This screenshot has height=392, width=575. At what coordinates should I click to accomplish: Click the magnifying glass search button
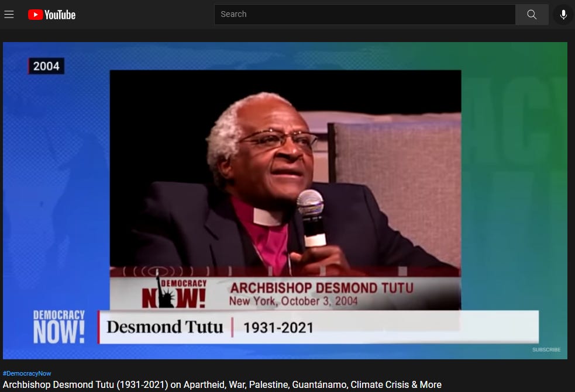[532, 14]
